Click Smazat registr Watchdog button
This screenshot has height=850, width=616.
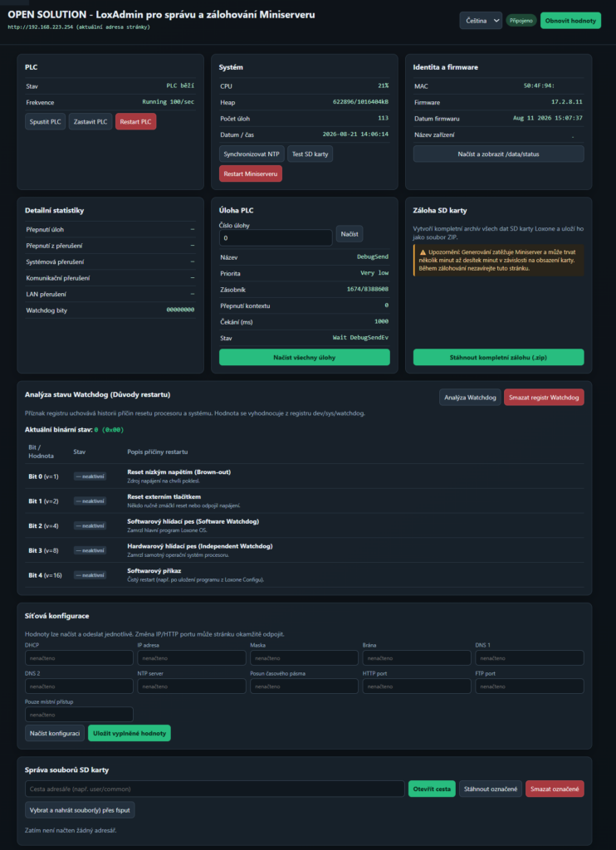[x=544, y=398]
